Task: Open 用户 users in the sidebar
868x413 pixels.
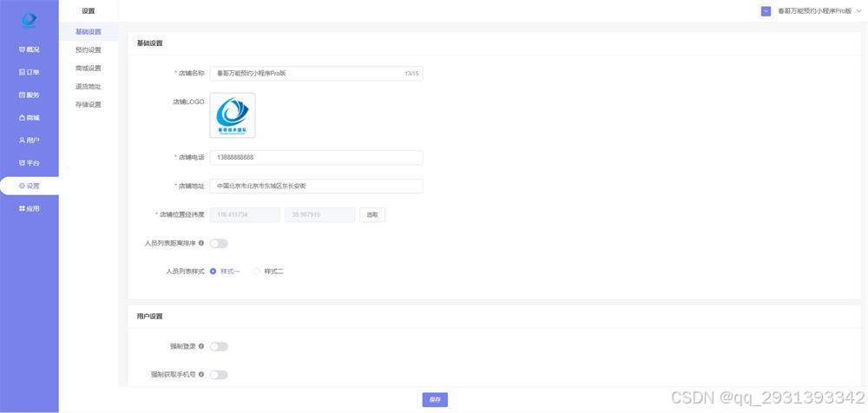Action: 30,140
